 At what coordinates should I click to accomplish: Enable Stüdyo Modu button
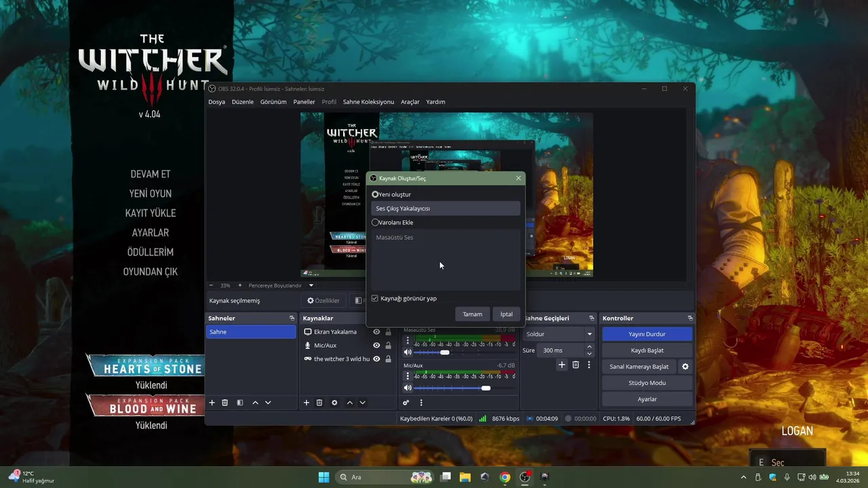[x=647, y=383]
